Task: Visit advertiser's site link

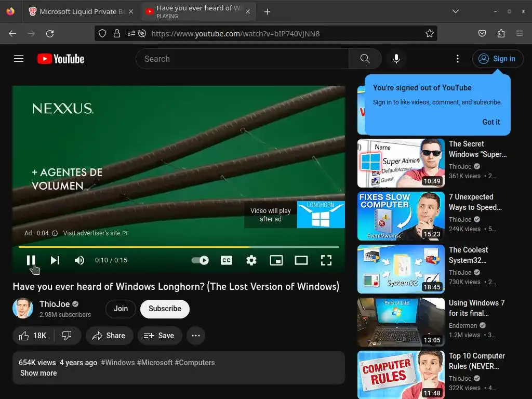Action: click(95, 233)
